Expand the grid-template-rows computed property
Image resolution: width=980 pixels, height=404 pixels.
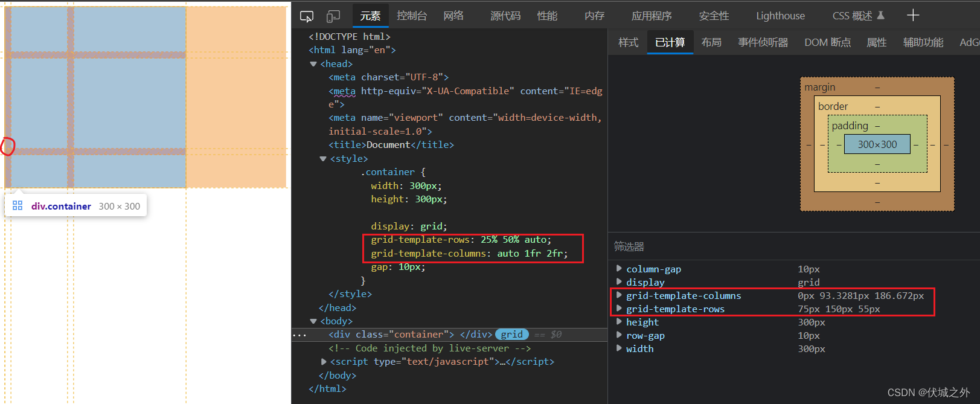click(x=619, y=309)
